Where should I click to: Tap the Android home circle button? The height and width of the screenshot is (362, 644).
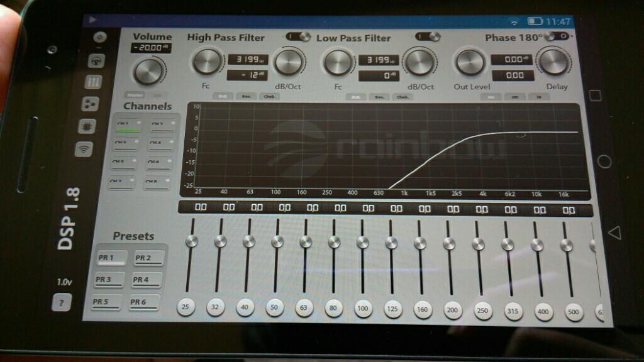pyautogui.click(x=604, y=162)
